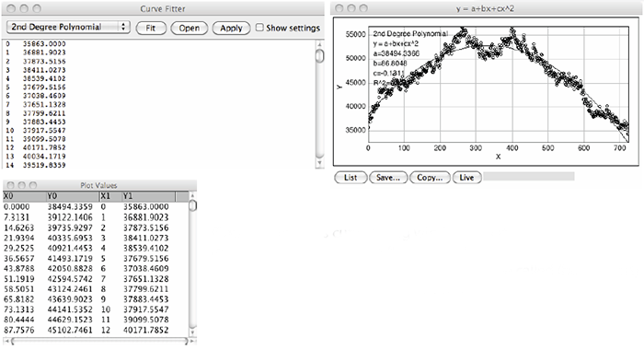Screen dimensions: 644x350
Task: Close the y = a+bx+cx^2 plot window
Action: [339, 8]
